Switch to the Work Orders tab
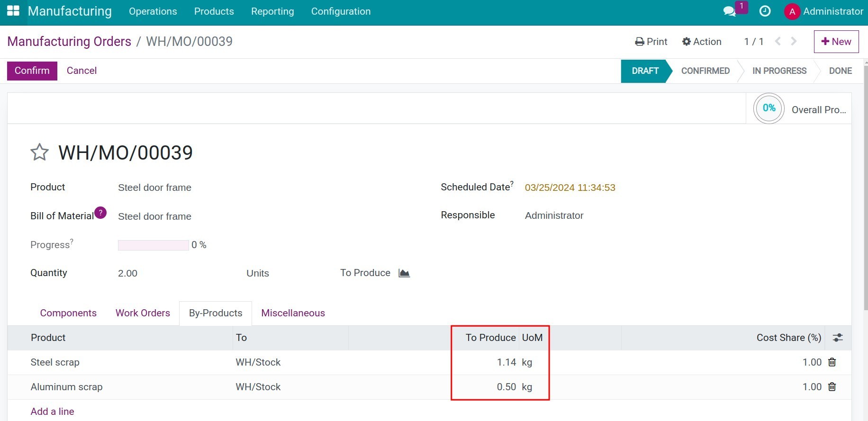This screenshot has width=868, height=421. pos(143,313)
